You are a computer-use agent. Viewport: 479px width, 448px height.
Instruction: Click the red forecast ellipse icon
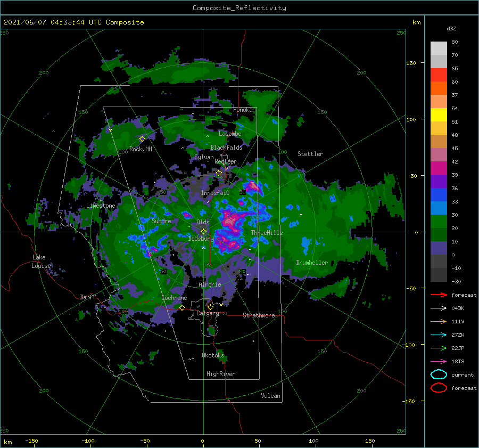[439, 388]
